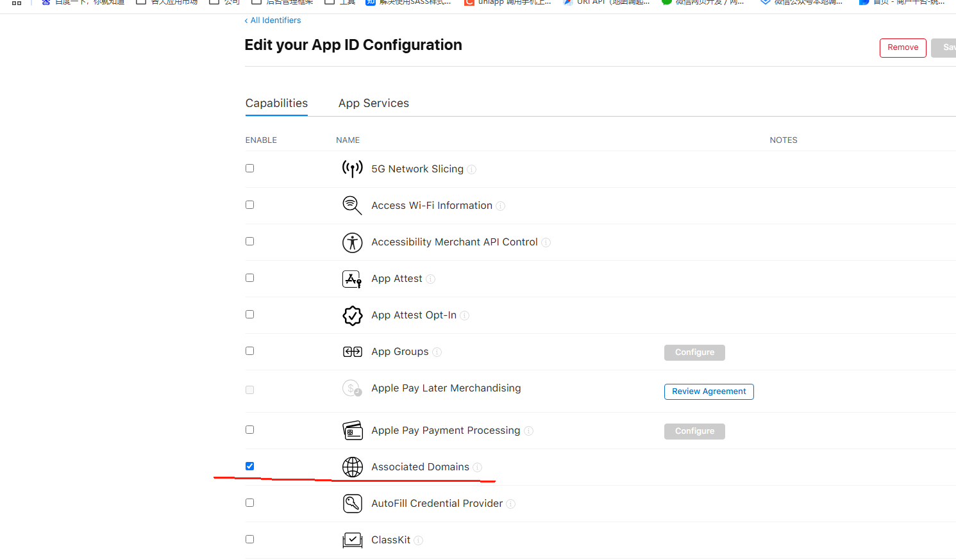
Task: Click the App Groups icon
Action: coord(352,352)
